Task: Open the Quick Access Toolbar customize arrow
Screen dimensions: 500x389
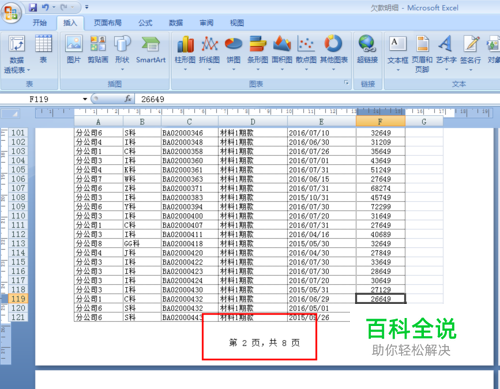Action: coord(87,7)
